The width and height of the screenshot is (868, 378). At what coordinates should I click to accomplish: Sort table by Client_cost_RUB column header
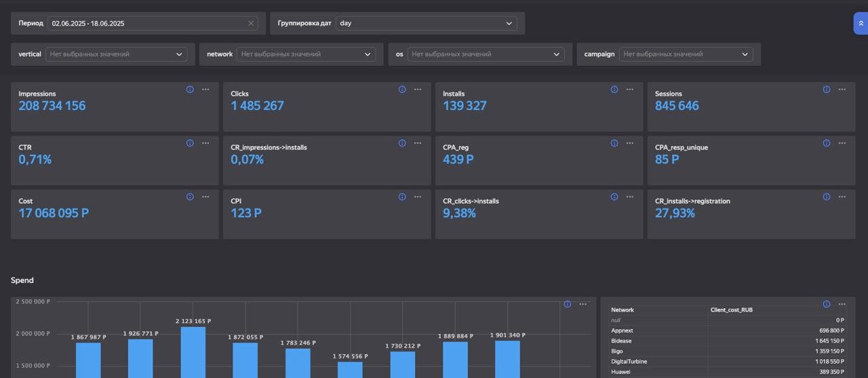732,310
